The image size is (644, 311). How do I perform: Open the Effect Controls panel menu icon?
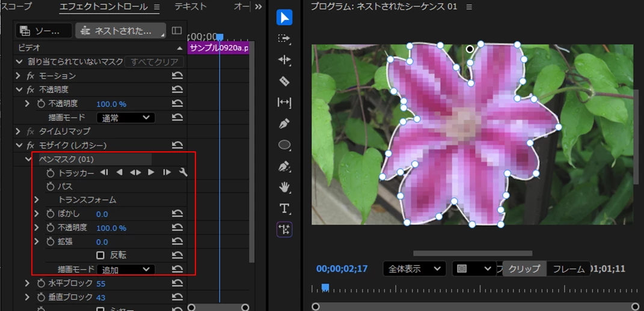pos(156,7)
